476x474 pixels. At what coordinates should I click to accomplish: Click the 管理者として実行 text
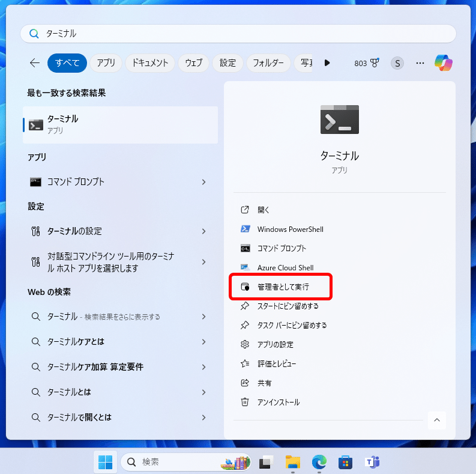pos(283,287)
